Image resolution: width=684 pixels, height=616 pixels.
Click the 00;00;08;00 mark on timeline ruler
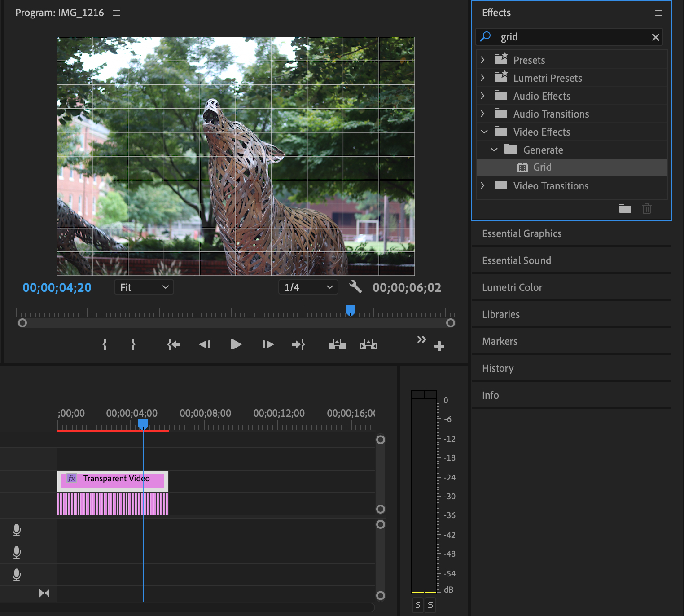[x=206, y=413]
